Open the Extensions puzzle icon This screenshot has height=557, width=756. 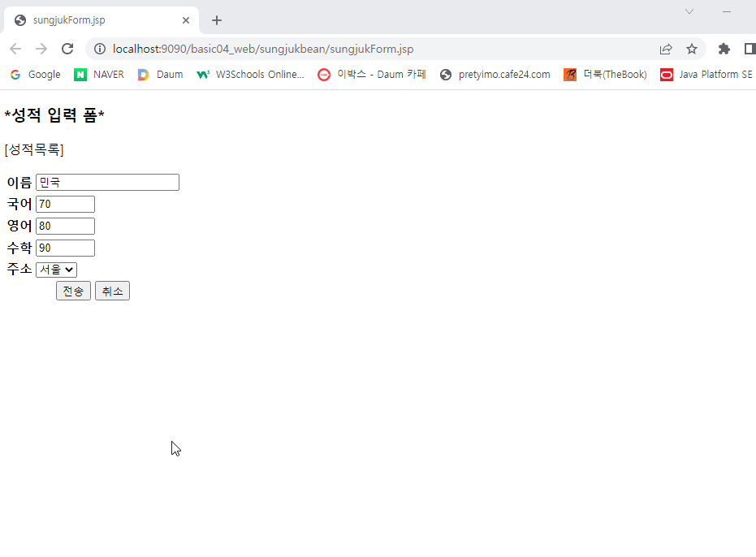click(724, 49)
